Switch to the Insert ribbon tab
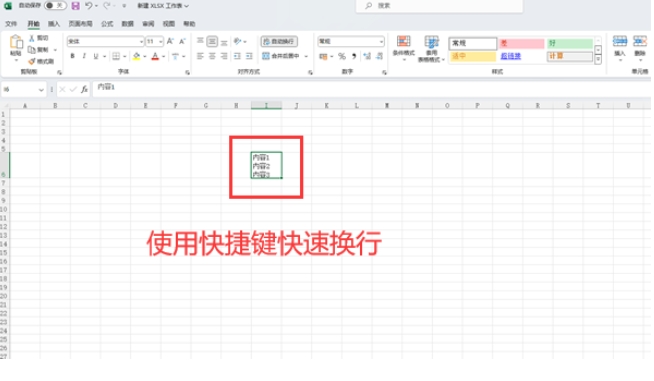This screenshot has height=381, width=654. [54, 24]
